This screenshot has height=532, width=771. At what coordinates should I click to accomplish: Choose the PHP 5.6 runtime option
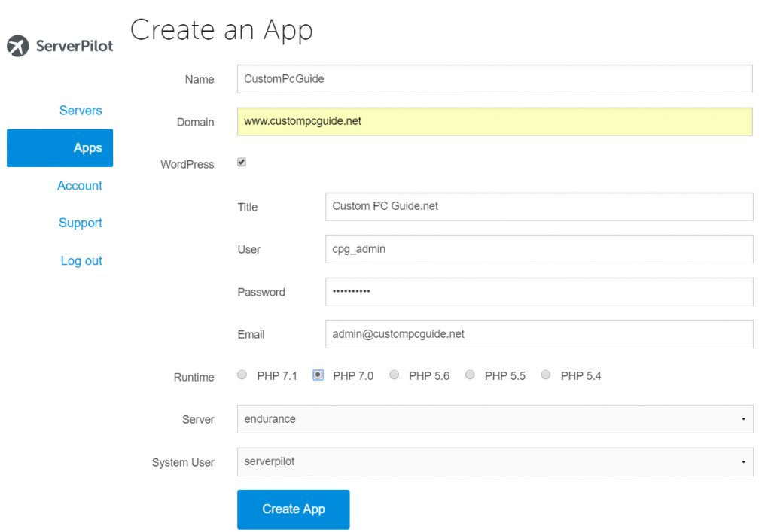394,375
